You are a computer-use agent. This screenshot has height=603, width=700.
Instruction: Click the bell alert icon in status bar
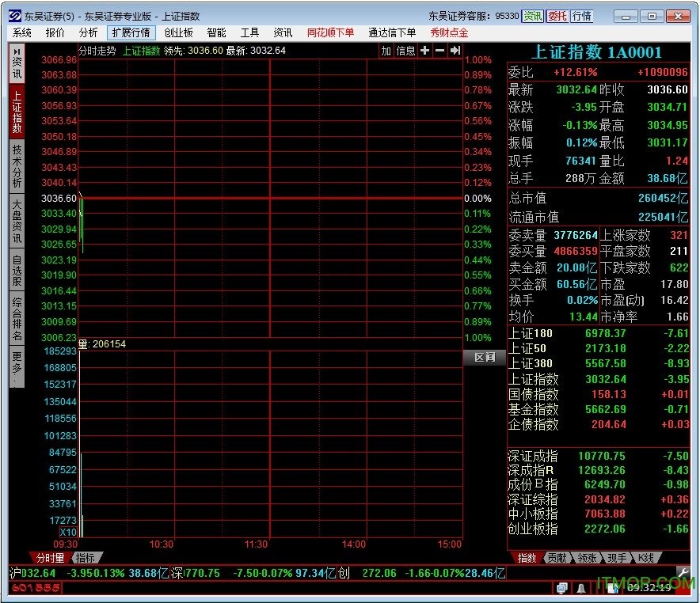coord(581,588)
